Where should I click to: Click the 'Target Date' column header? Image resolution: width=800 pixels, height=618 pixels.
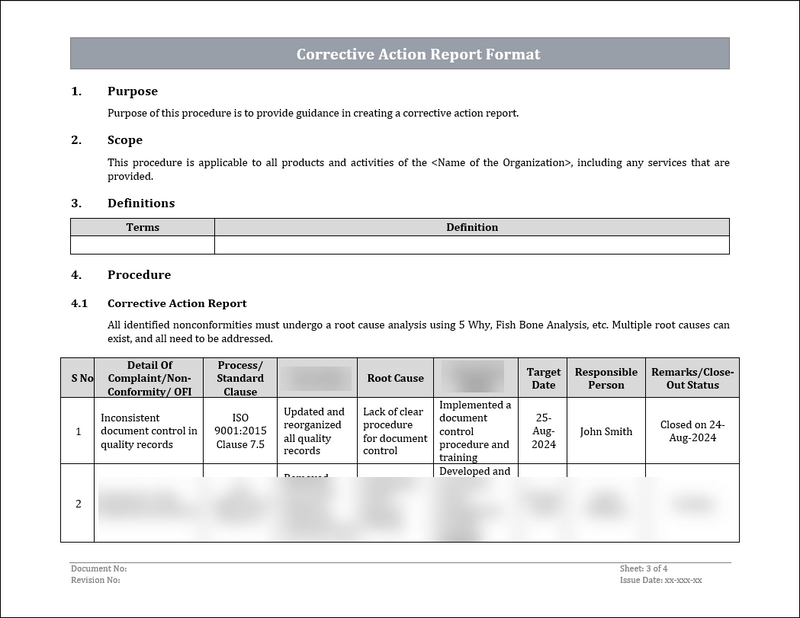543,378
